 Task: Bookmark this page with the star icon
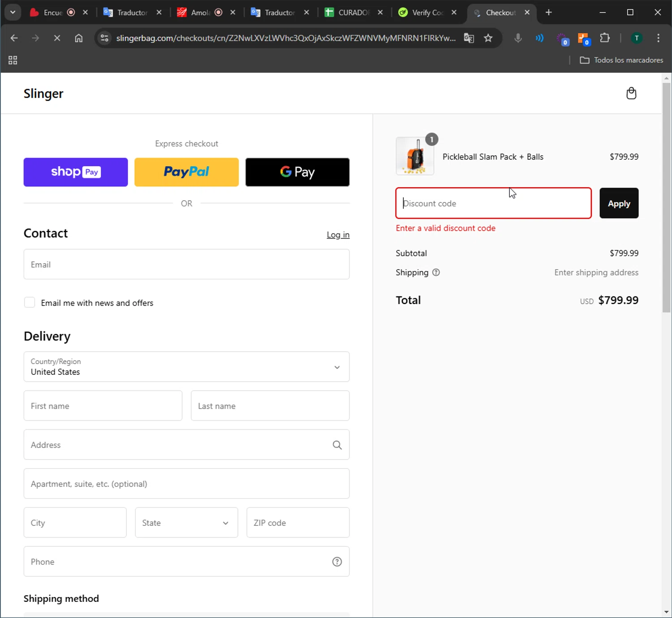(488, 38)
